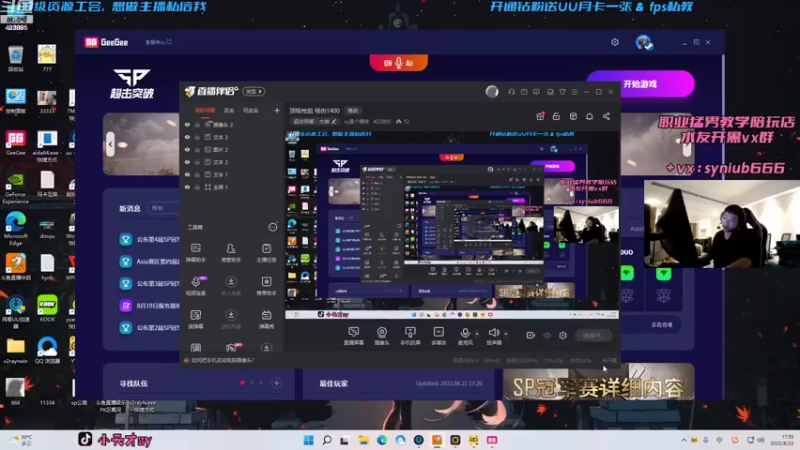The image size is (800, 450).
Task: Click the gift box icon above preview
Action: [540, 116]
